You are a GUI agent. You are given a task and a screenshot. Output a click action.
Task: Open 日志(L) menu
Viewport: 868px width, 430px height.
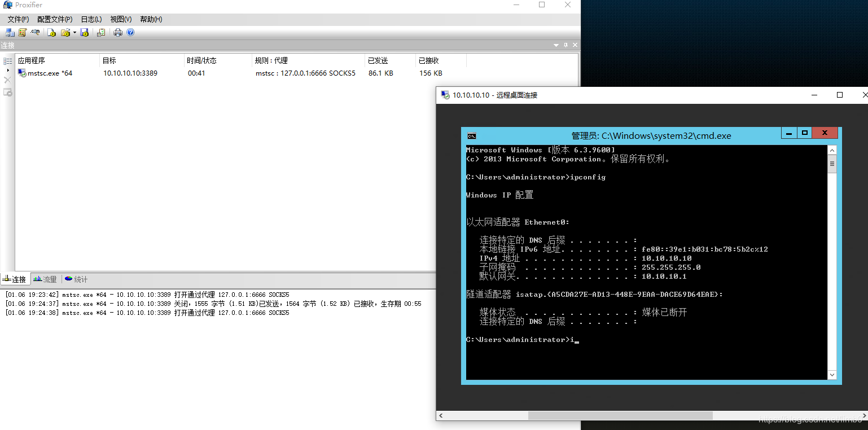pyautogui.click(x=91, y=19)
